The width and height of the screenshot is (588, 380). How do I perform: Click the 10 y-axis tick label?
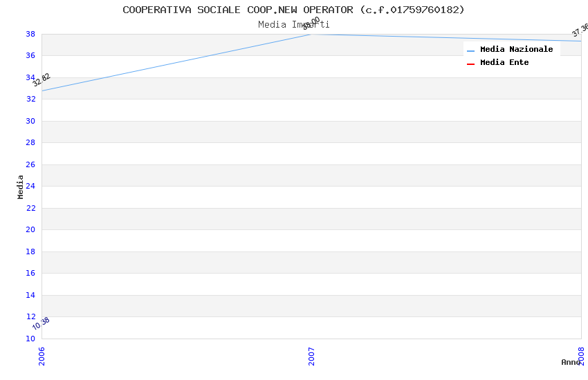pyautogui.click(x=30, y=339)
